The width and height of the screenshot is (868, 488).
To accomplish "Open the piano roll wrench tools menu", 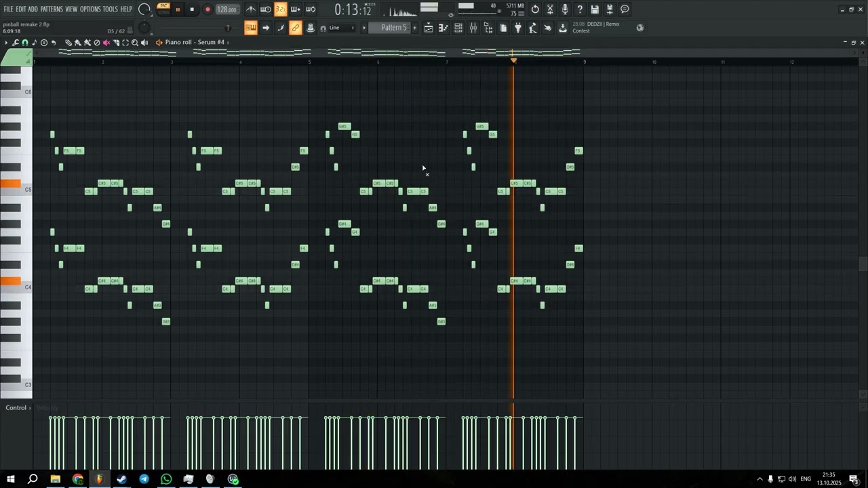I will (x=15, y=42).
